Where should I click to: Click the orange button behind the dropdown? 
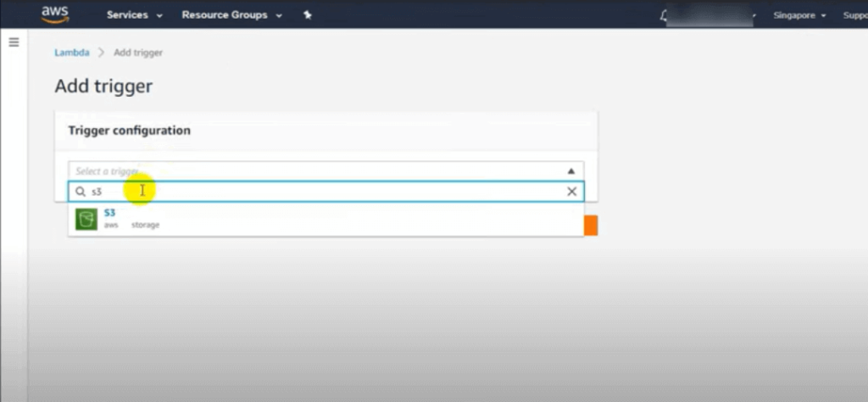tap(591, 226)
